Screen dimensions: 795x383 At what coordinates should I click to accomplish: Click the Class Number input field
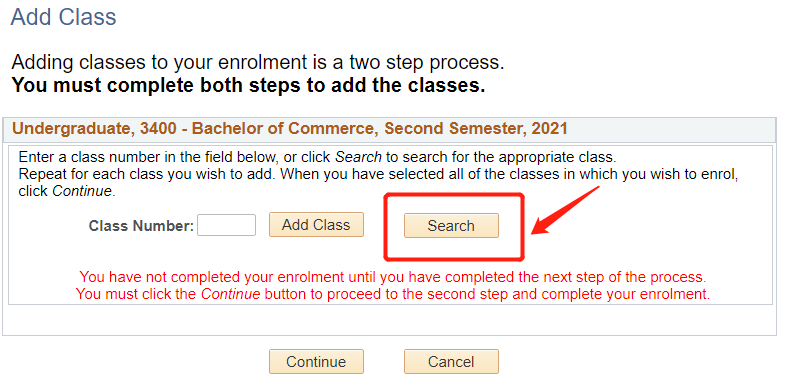[x=226, y=225]
